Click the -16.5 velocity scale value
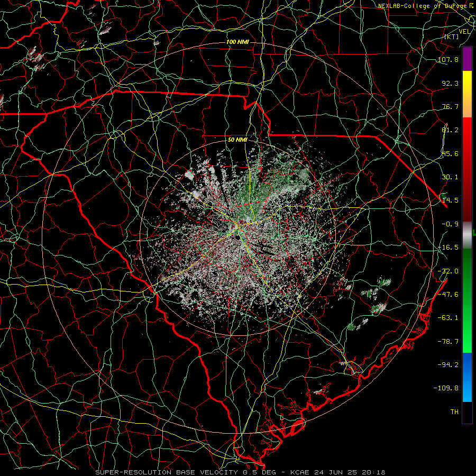The width and height of the screenshot is (476, 476). pos(448,247)
